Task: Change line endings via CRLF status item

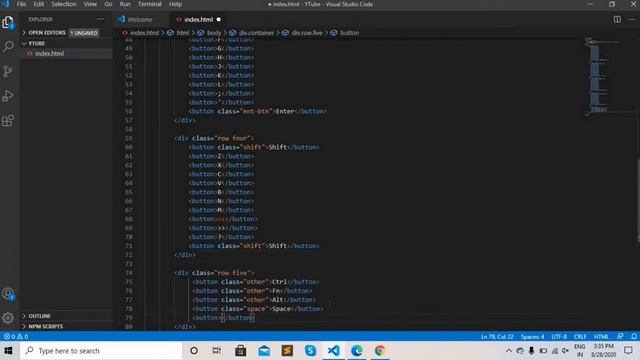Action: tap(580, 337)
